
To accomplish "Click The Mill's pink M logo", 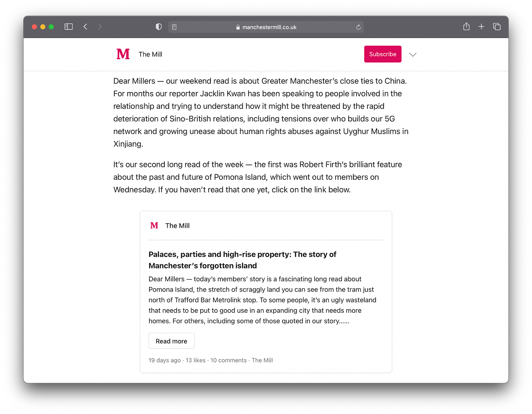I will (x=123, y=54).
